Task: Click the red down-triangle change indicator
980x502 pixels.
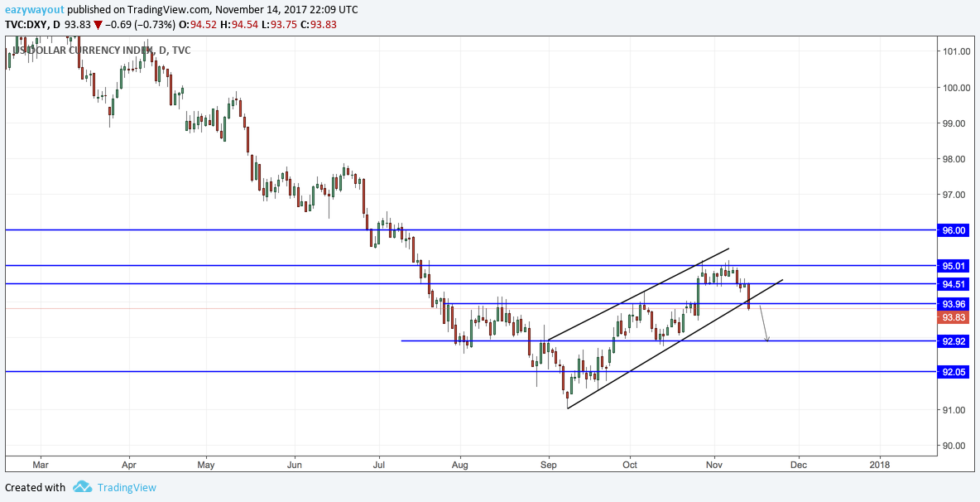Action: point(98,24)
